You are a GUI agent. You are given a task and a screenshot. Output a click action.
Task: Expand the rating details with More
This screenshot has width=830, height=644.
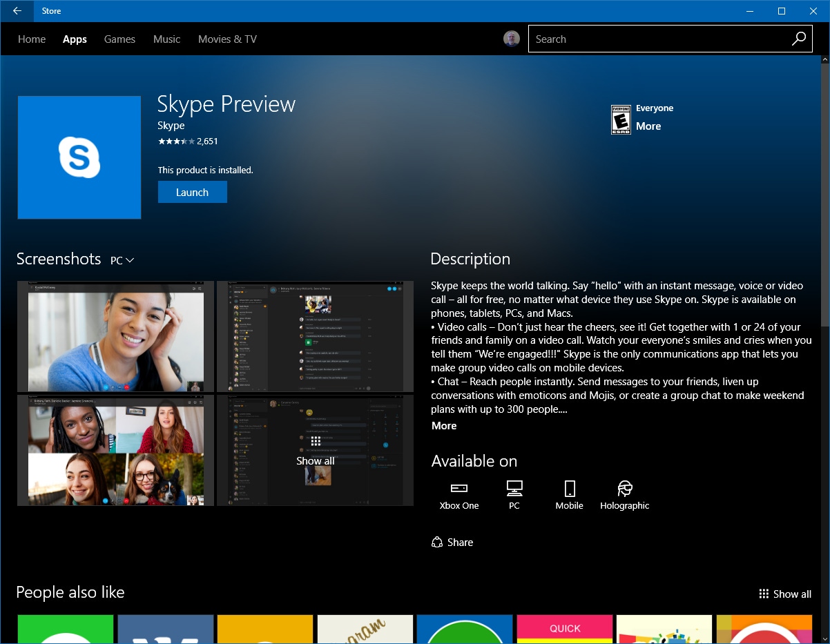(x=648, y=126)
